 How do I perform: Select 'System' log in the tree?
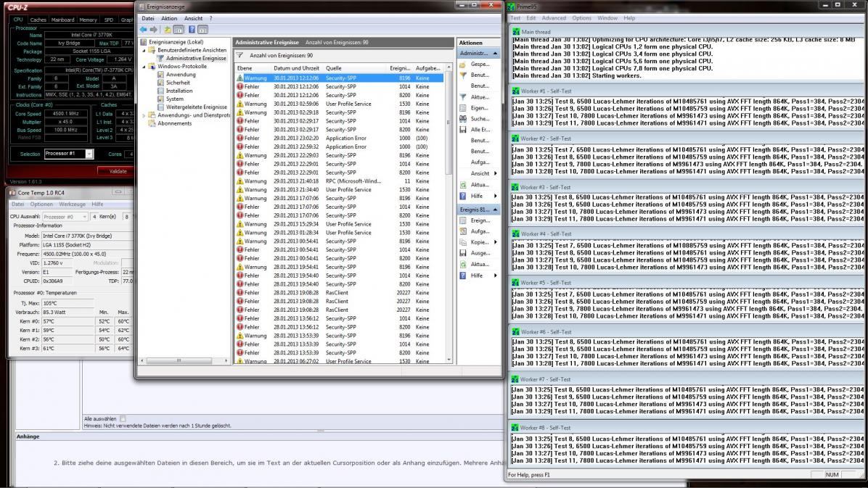pos(175,99)
